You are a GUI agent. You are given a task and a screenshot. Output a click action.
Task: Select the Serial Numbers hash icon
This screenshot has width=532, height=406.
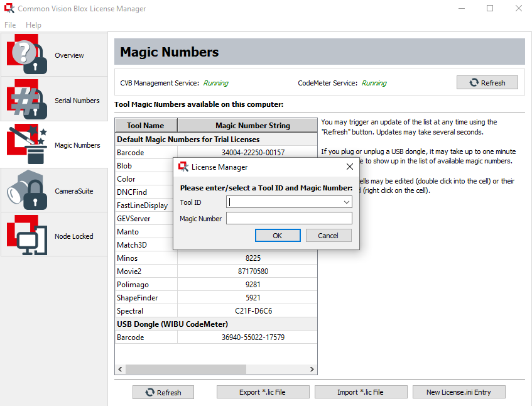click(x=28, y=100)
